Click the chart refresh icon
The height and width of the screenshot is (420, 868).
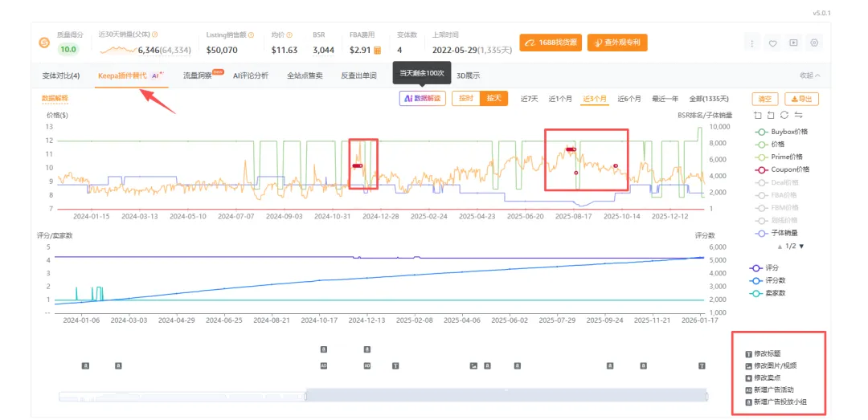click(784, 115)
